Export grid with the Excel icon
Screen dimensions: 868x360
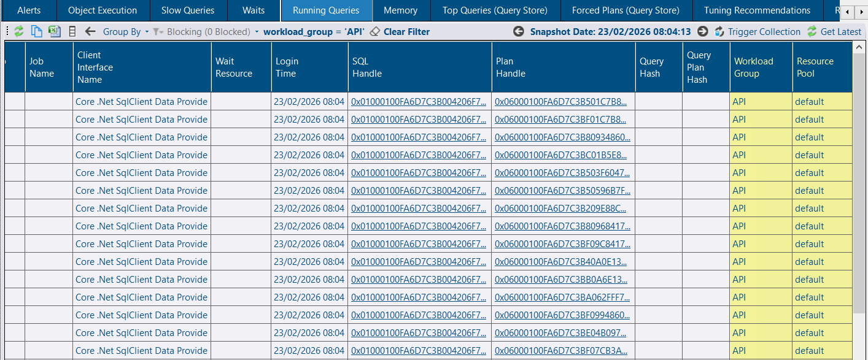click(55, 31)
